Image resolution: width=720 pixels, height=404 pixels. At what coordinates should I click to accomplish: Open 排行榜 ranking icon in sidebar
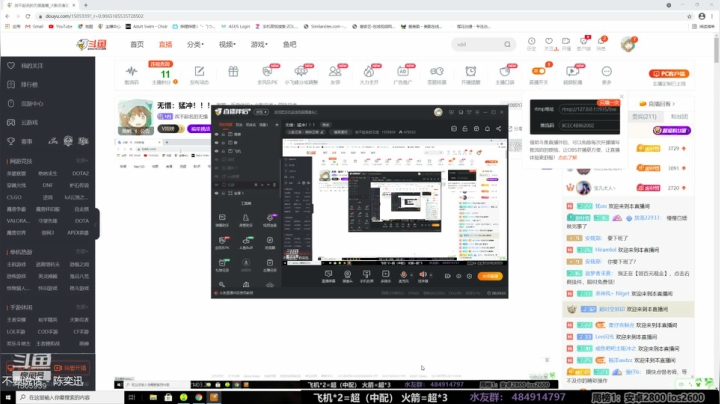click(x=11, y=84)
